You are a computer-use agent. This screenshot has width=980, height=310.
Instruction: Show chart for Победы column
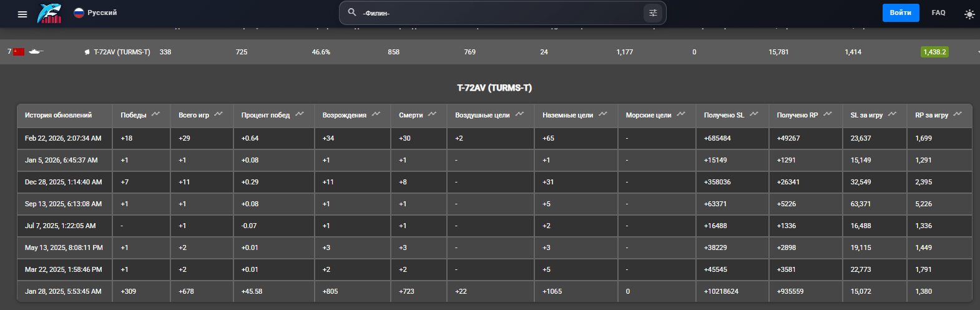(156, 114)
